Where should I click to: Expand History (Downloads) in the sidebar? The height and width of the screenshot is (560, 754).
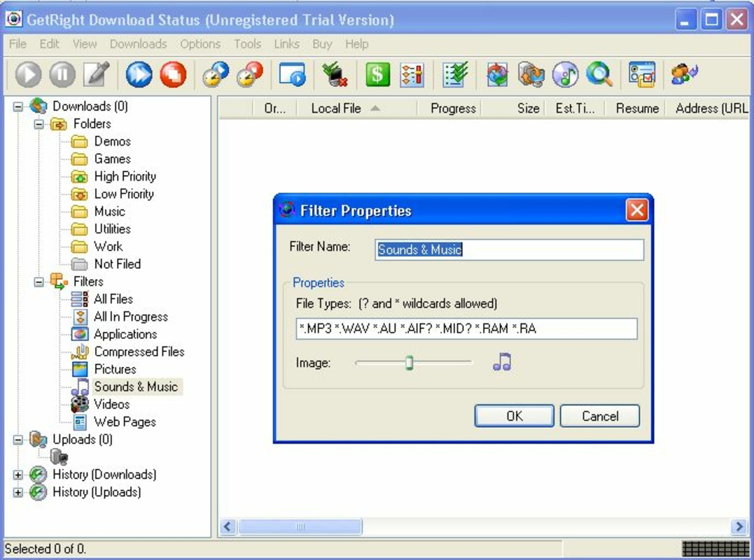pyautogui.click(x=18, y=475)
